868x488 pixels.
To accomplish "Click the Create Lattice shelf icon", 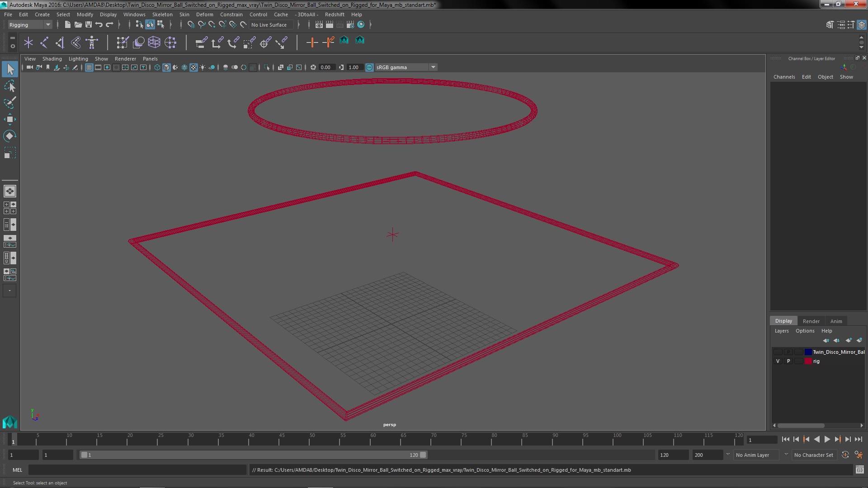I will (x=154, y=42).
